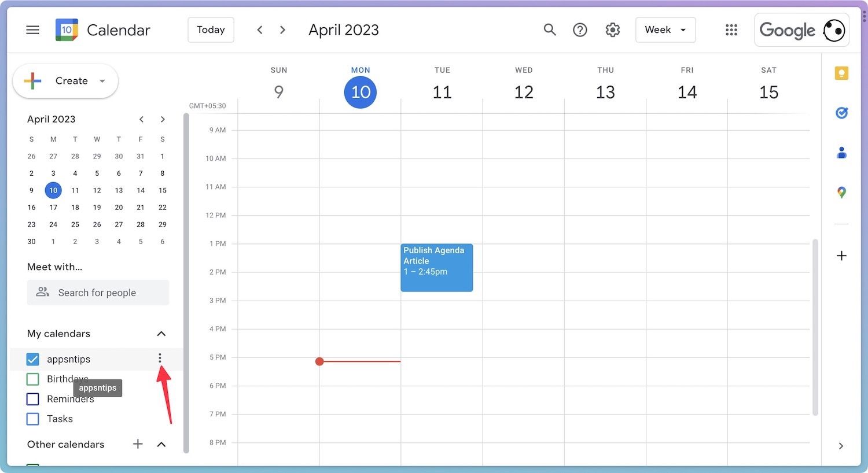
Task: Open Google Keep in side panel
Action: coord(841,73)
